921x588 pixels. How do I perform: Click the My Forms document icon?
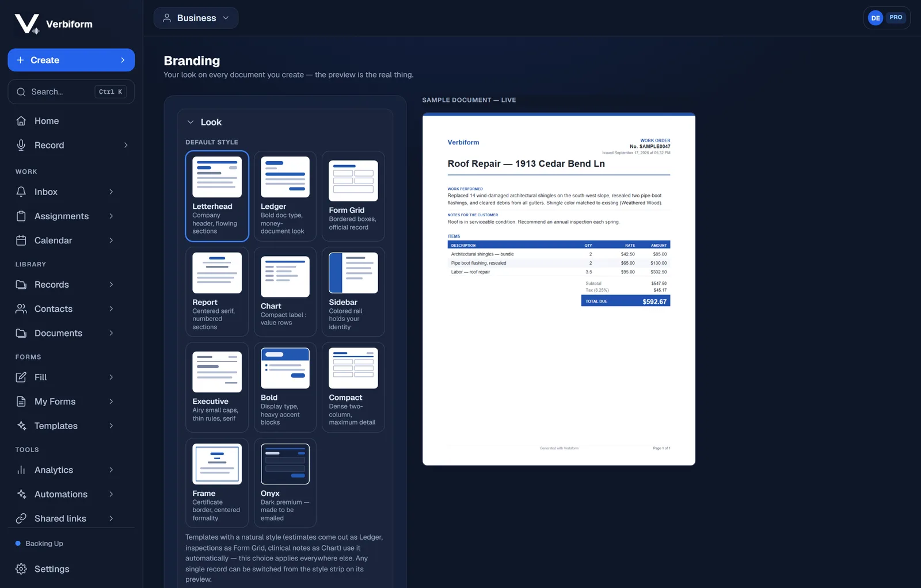tap(21, 401)
